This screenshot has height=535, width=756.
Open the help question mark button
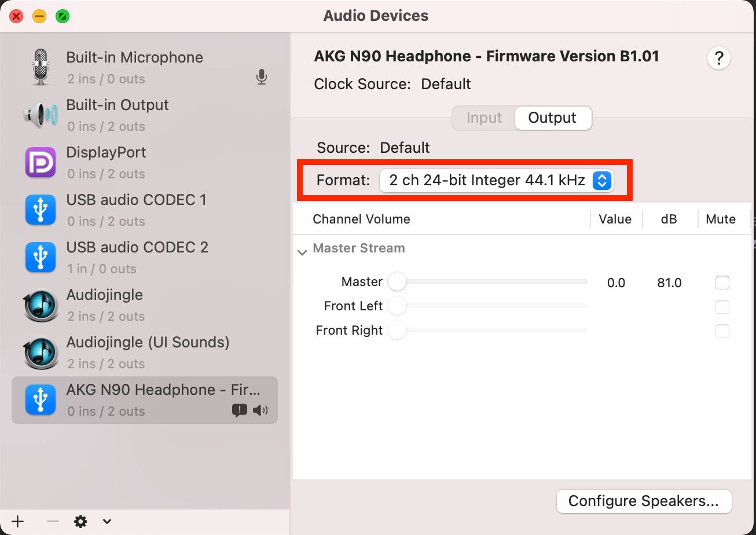tap(719, 58)
